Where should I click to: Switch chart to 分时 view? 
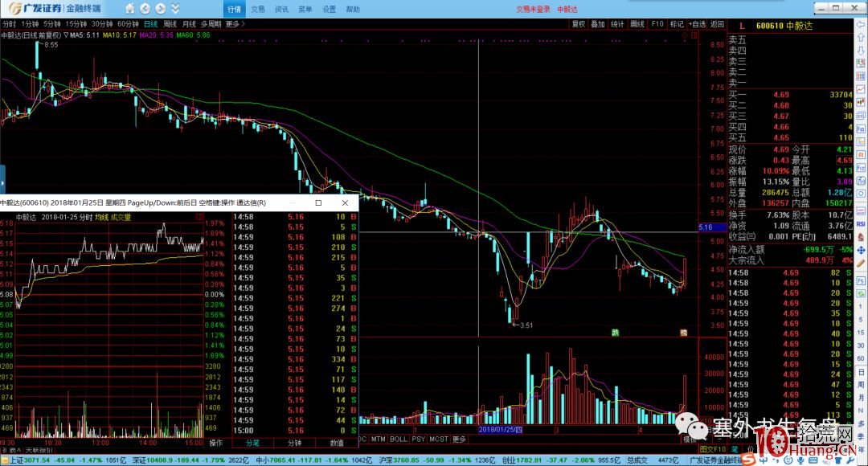click(9, 24)
